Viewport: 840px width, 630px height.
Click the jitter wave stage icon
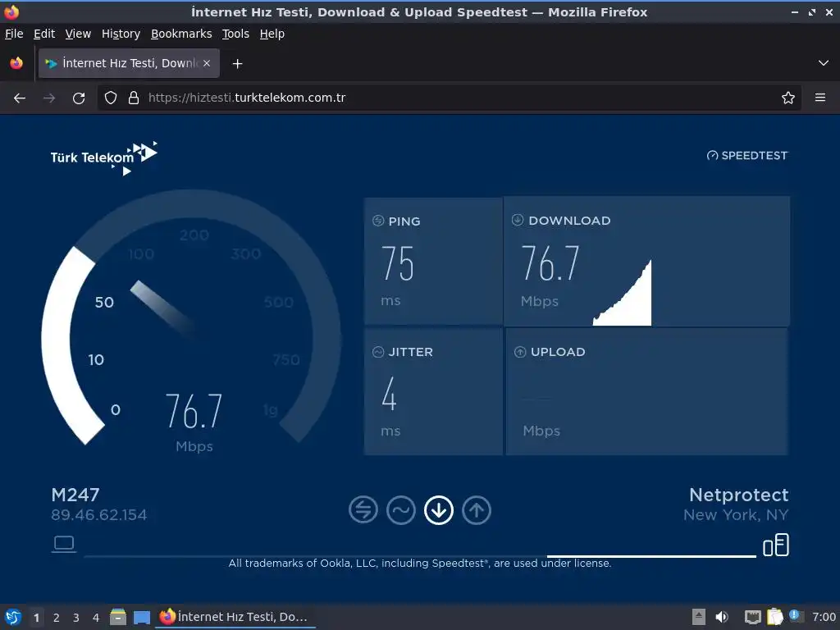click(400, 510)
